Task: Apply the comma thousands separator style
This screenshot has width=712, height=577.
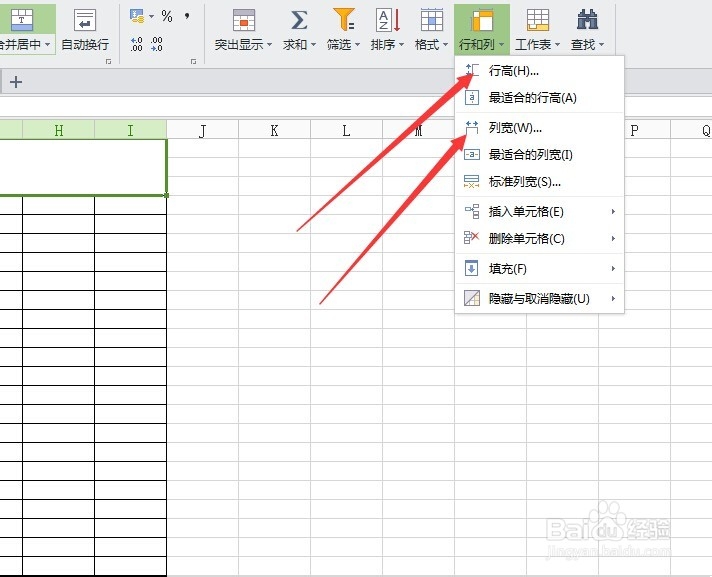Action: 187,16
